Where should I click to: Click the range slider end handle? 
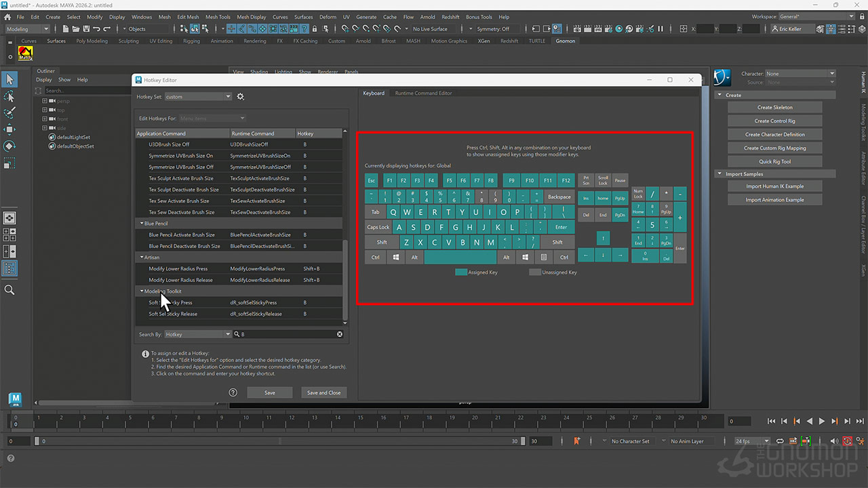(x=523, y=441)
